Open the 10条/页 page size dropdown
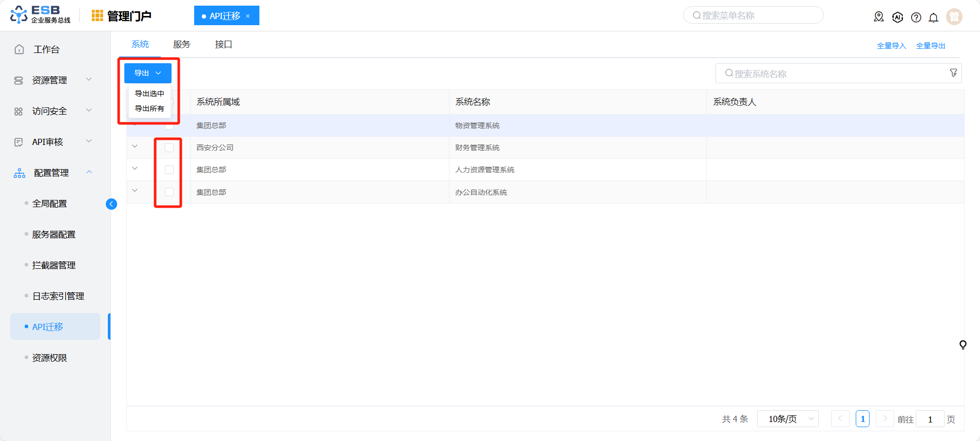This screenshot has height=441, width=980. [788, 419]
